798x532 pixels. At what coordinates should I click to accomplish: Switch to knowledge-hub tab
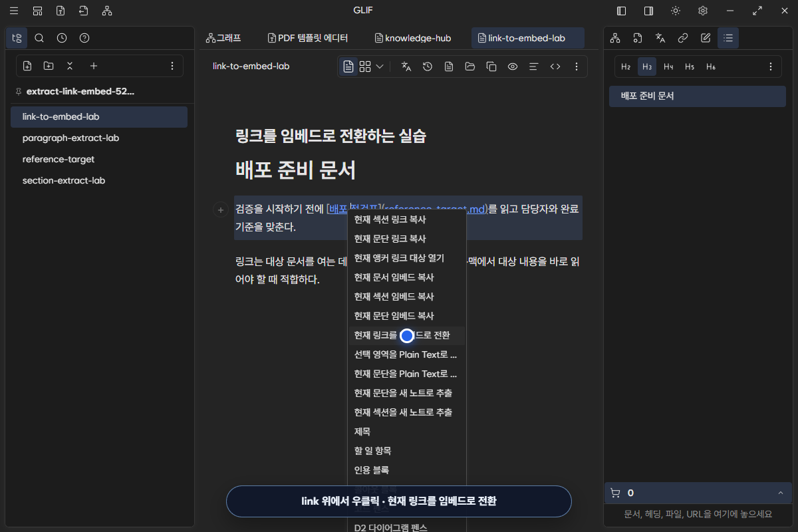point(413,38)
